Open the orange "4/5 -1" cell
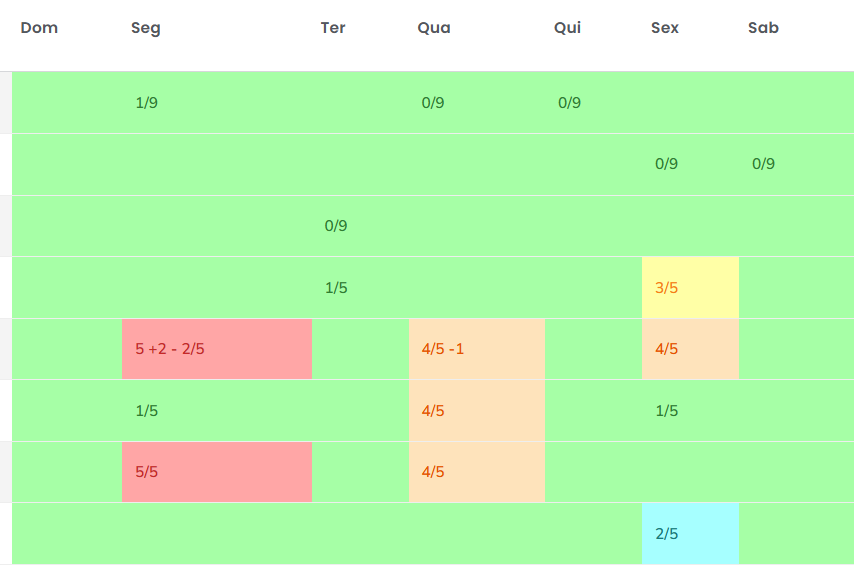 [x=476, y=349]
